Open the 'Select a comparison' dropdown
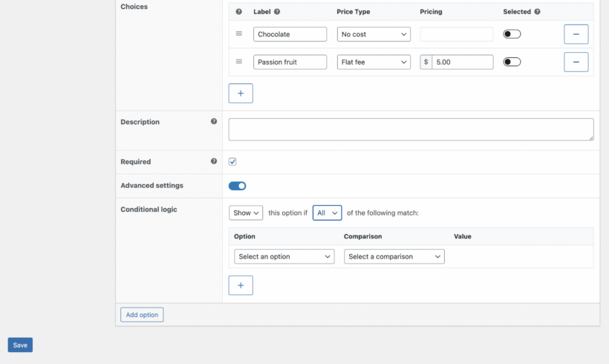The height and width of the screenshot is (364, 609). [x=394, y=256]
